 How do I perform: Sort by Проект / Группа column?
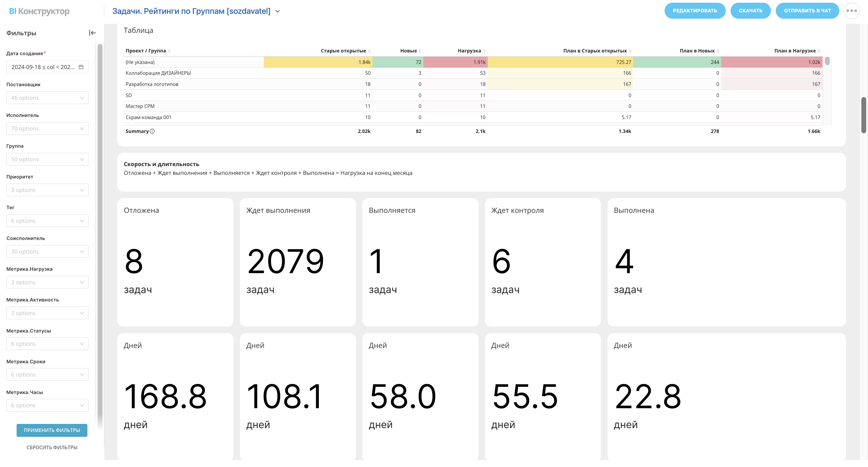point(169,51)
